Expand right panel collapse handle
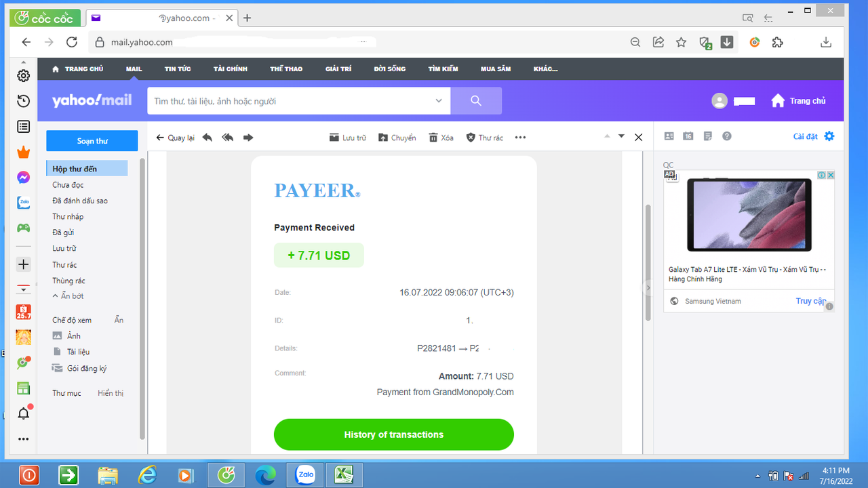The width and height of the screenshot is (868, 488). [648, 288]
